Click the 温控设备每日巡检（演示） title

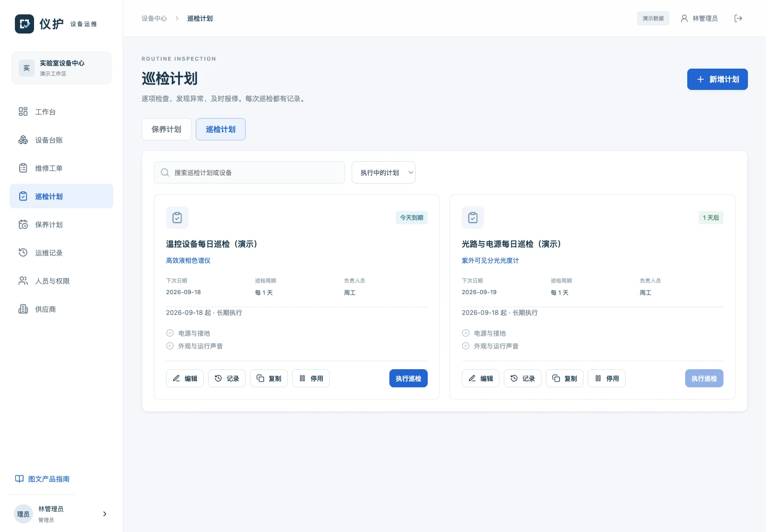tap(212, 244)
